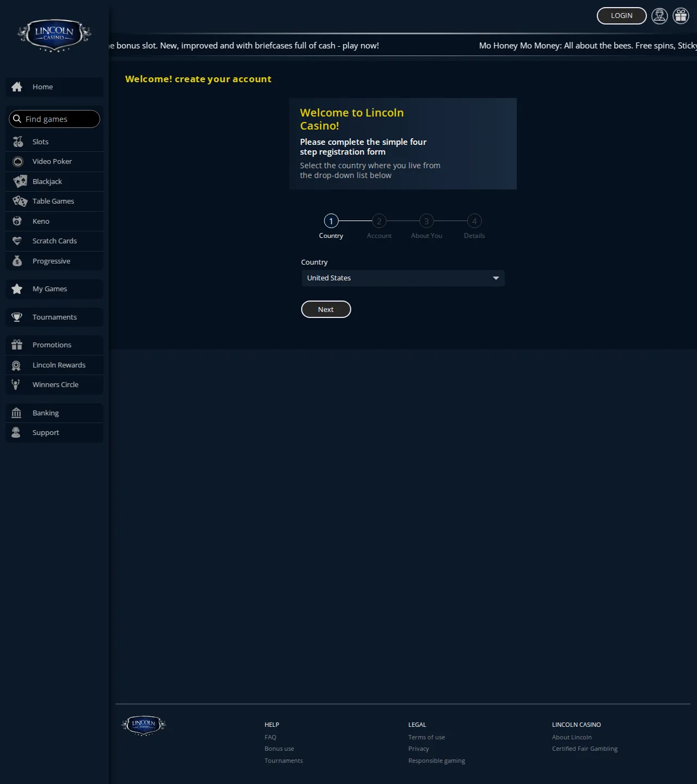Open the footer Tournaments link
This screenshot has height=784, width=697.
(284, 761)
